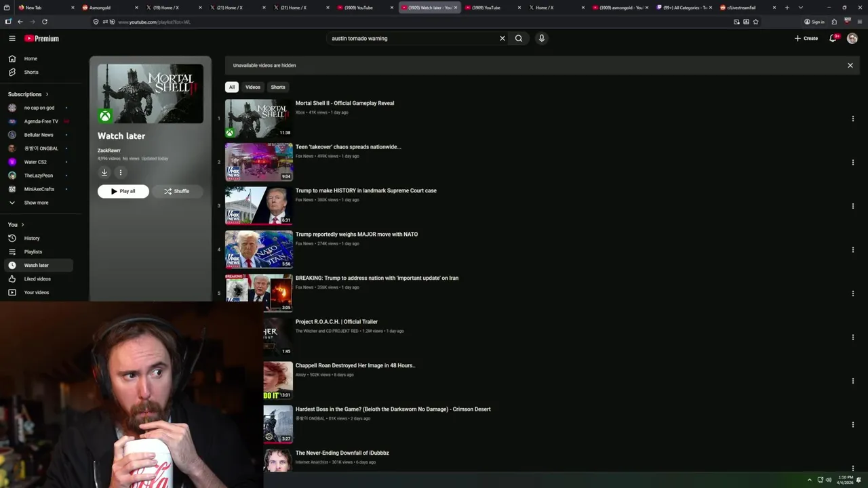The height and width of the screenshot is (488, 868).
Task: Open the account avatar menu
Action: tap(852, 39)
